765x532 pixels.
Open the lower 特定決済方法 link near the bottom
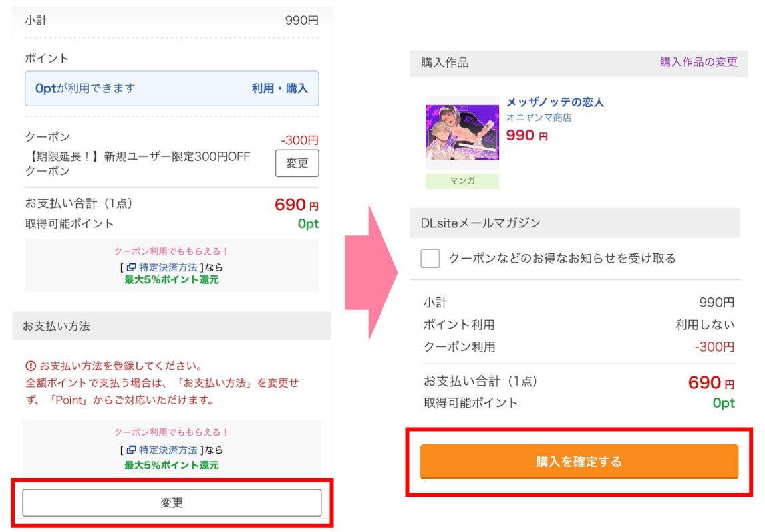tap(168, 450)
